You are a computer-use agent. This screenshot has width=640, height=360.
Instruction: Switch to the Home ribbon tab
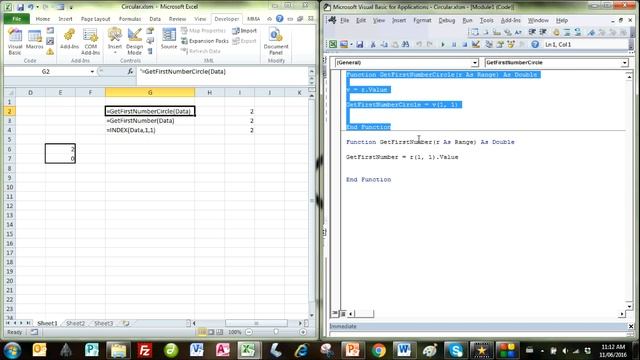click(42, 19)
